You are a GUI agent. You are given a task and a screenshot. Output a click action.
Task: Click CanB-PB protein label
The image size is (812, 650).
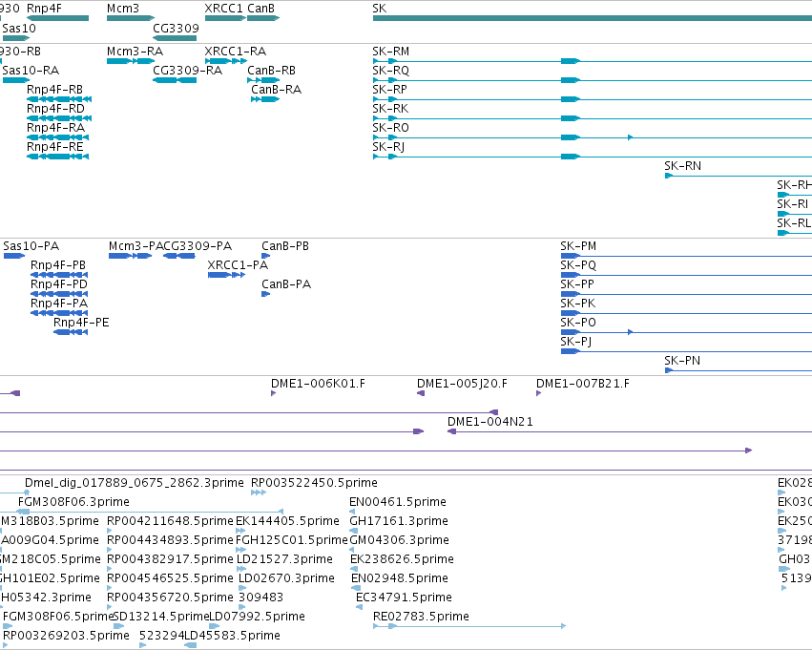tap(285, 246)
